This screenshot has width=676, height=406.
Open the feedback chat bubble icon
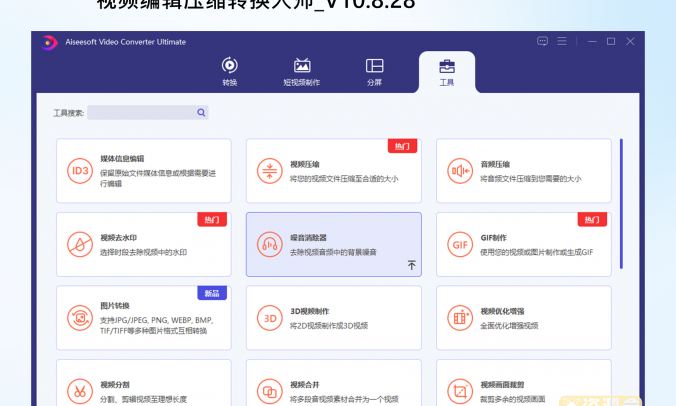[542, 41]
